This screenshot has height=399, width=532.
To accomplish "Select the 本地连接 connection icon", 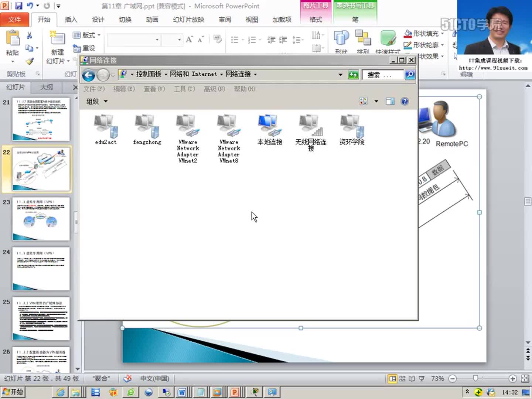I will coord(270,129).
